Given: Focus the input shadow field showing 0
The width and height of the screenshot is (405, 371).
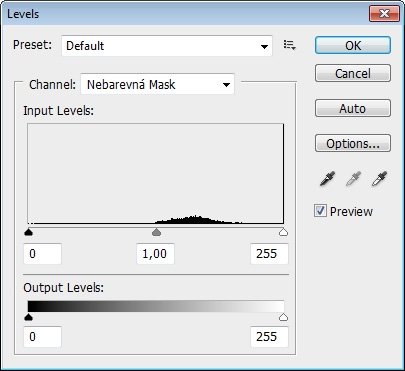Looking at the screenshot, I should [x=42, y=254].
